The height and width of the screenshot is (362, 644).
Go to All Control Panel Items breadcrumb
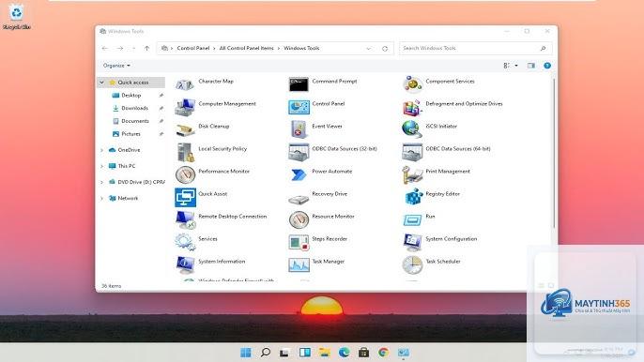click(246, 49)
